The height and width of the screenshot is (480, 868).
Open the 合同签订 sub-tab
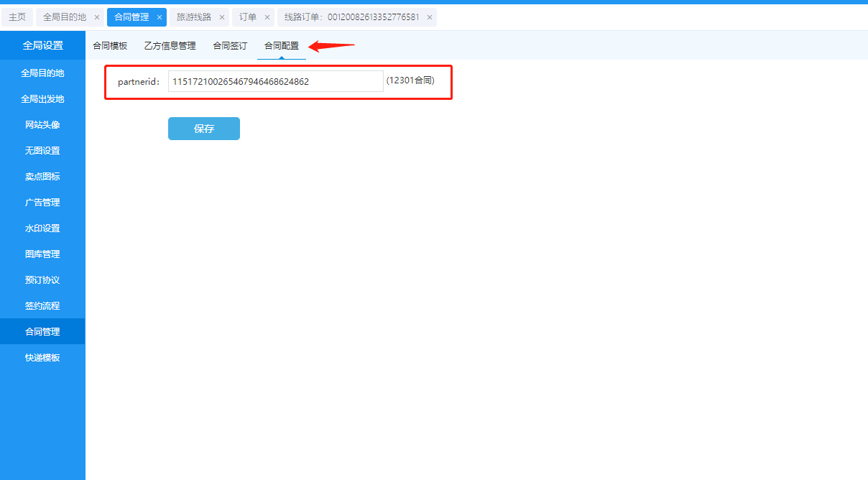click(230, 46)
